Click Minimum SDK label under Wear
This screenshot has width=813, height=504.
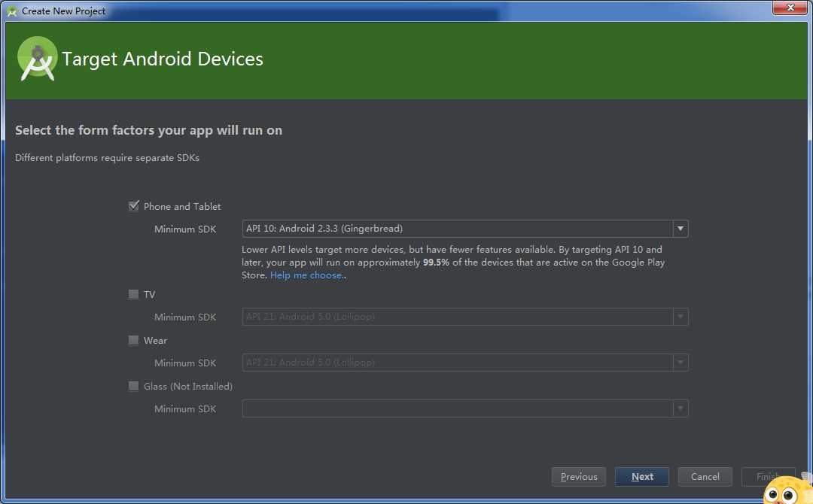185,363
